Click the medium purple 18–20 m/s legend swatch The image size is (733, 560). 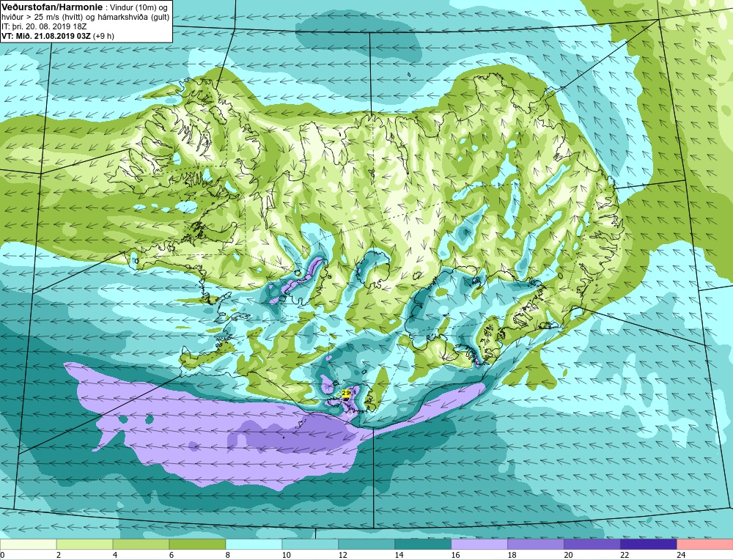tap(536, 545)
